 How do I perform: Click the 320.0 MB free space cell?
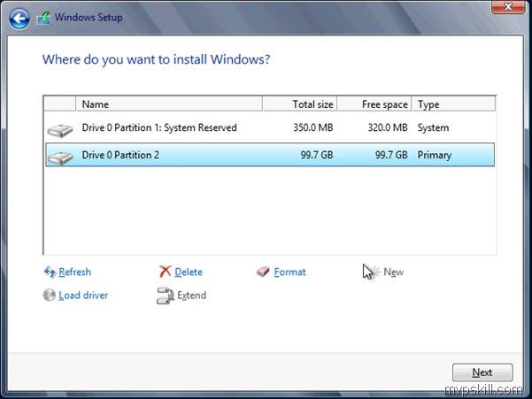click(388, 127)
